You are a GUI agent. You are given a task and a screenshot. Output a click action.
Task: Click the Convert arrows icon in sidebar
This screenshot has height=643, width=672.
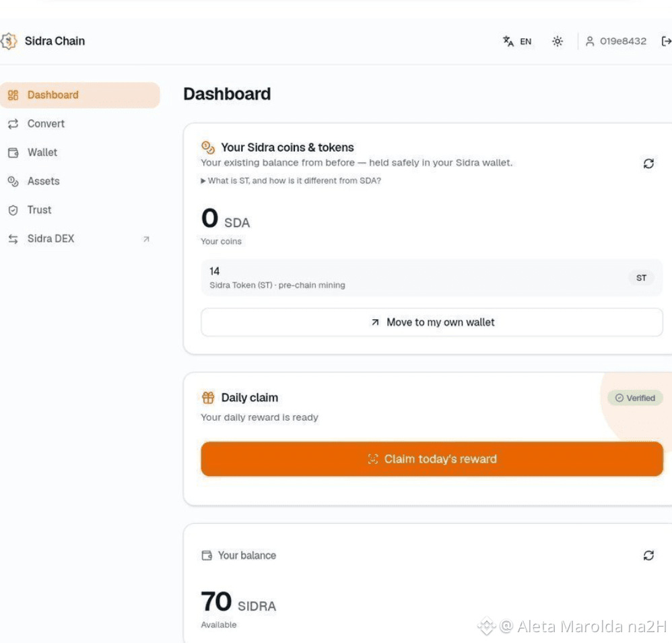tap(13, 124)
